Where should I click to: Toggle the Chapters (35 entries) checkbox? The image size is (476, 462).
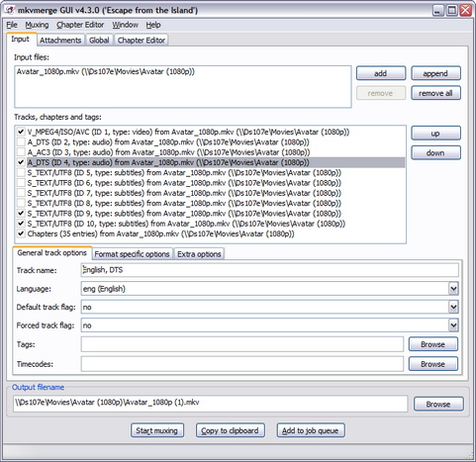(21, 233)
